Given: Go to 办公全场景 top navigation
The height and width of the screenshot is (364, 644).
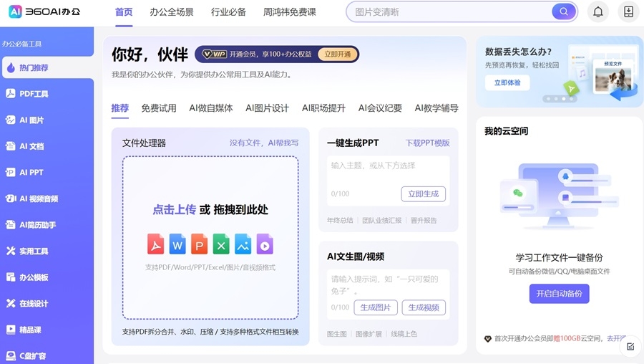Looking at the screenshot, I should (x=172, y=12).
